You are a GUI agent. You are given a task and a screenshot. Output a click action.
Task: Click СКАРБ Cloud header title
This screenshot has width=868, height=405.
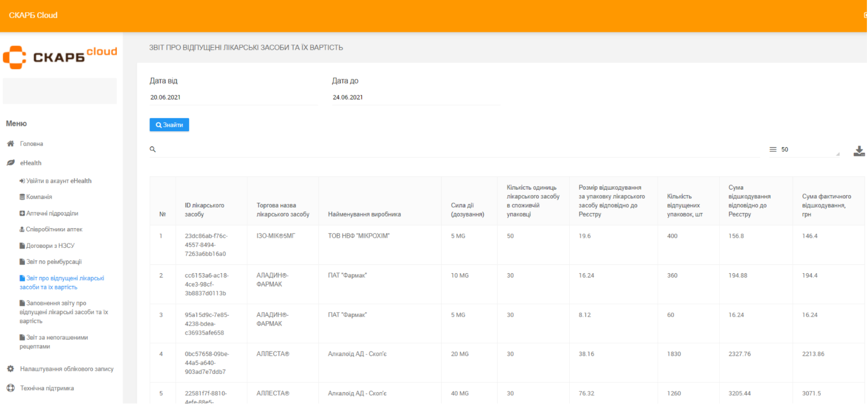pyautogui.click(x=33, y=15)
